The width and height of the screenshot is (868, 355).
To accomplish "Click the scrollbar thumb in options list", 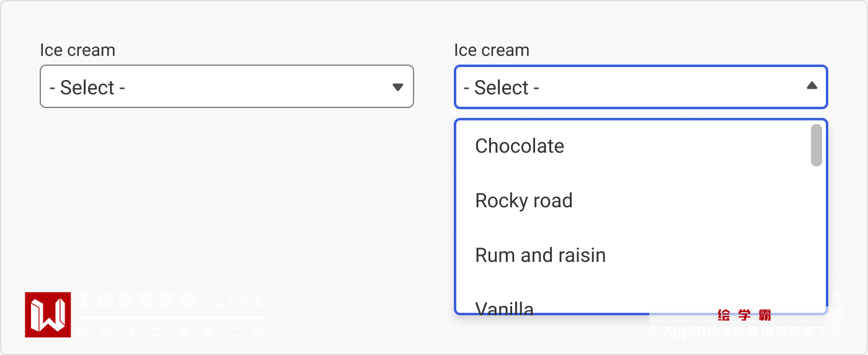I will (x=817, y=145).
